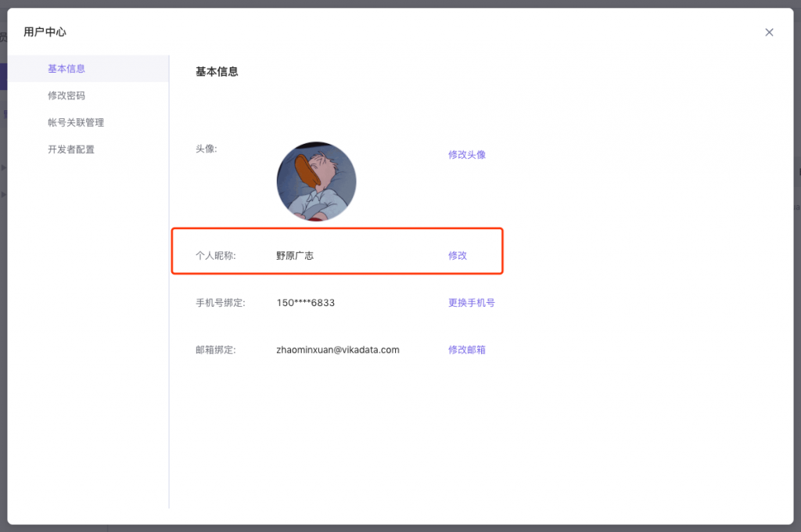The image size is (801, 532).
Task: Click the nickname value 野原广志
Action: [x=295, y=256]
